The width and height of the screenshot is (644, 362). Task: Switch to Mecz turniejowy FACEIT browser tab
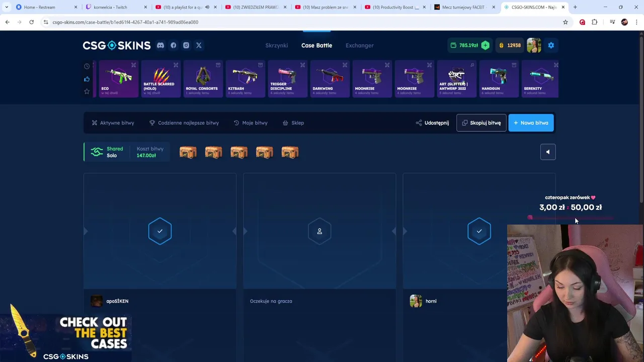tap(465, 7)
